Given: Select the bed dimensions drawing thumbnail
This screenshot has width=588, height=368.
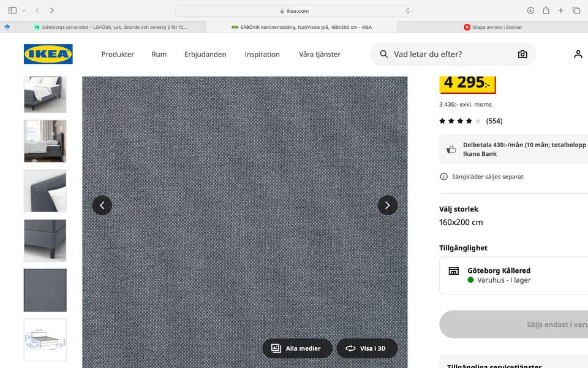Looking at the screenshot, I should (45, 340).
